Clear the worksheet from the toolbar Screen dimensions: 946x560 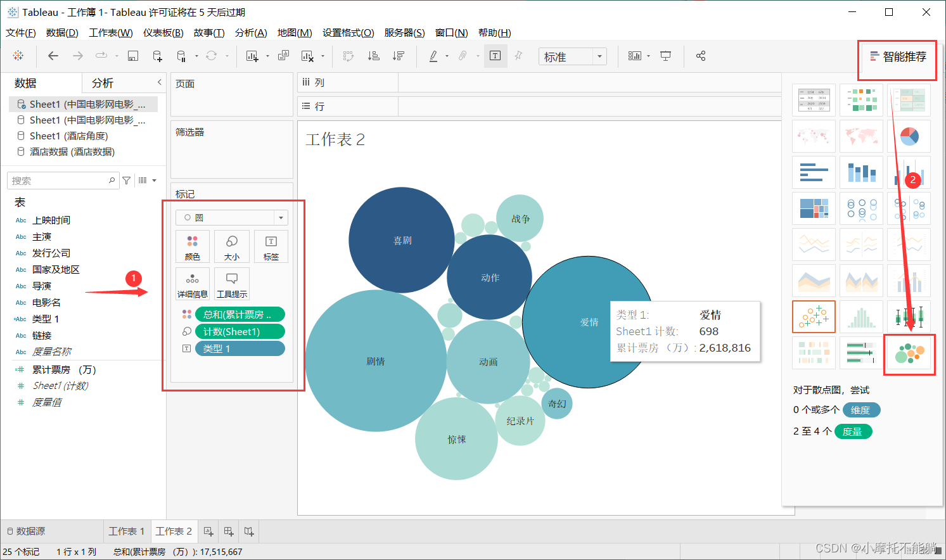307,56
